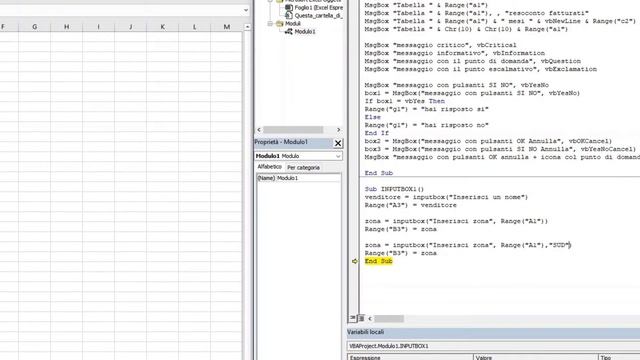Click the Tipo column header
Image resolution: width=640 pixels, height=360 pixels.
tap(619, 357)
